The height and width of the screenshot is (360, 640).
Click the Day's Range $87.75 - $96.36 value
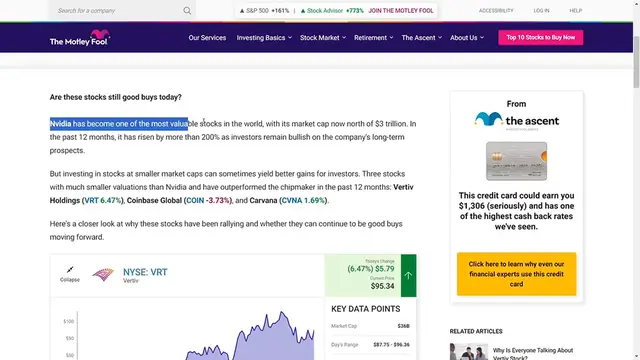pyautogui.click(x=391, y=345)
